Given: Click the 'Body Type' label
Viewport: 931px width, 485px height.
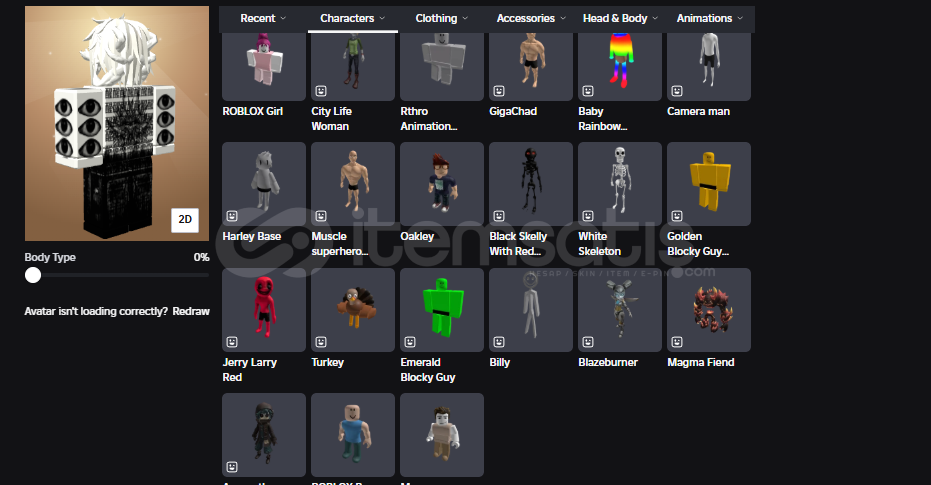Looking at the screenshot, I should 50,258.
